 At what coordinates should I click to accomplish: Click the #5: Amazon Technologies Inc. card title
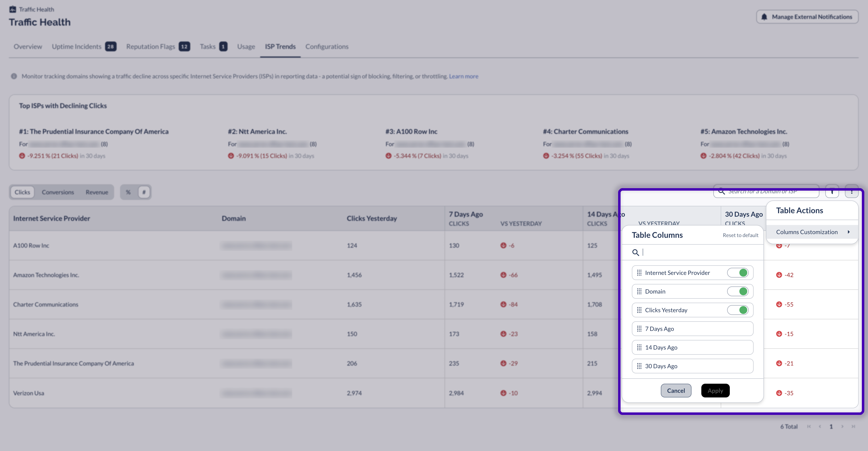pyautogui.click(x=744, y=131)
